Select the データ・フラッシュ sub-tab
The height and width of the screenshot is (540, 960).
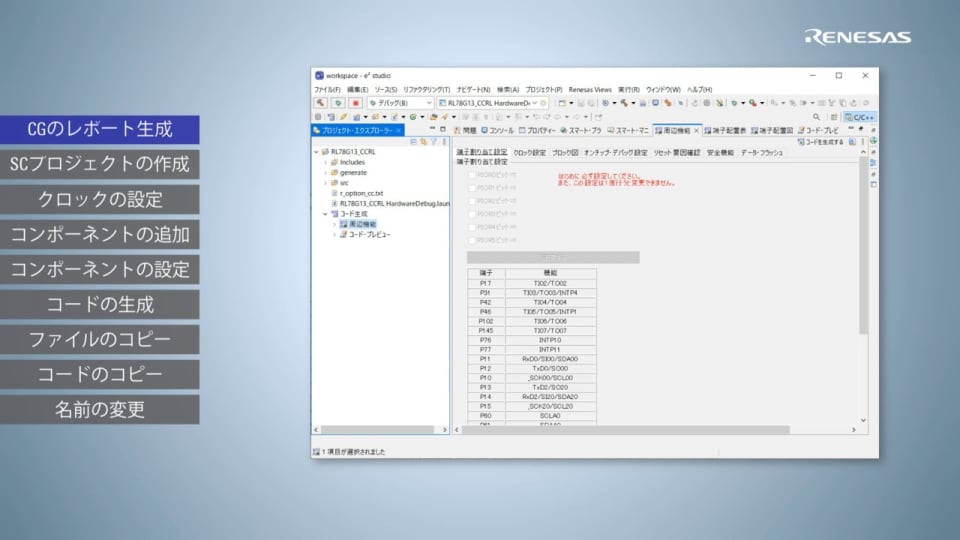[762, 152]
